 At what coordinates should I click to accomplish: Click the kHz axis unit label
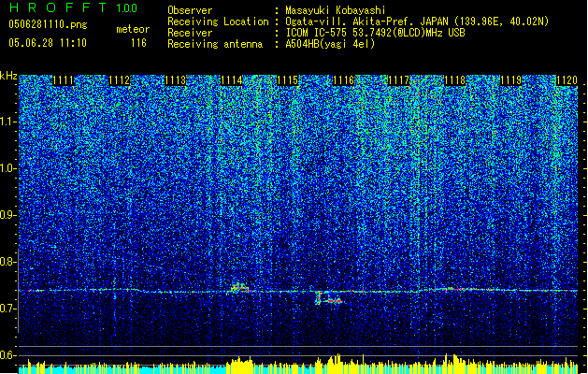coord(8,76)
